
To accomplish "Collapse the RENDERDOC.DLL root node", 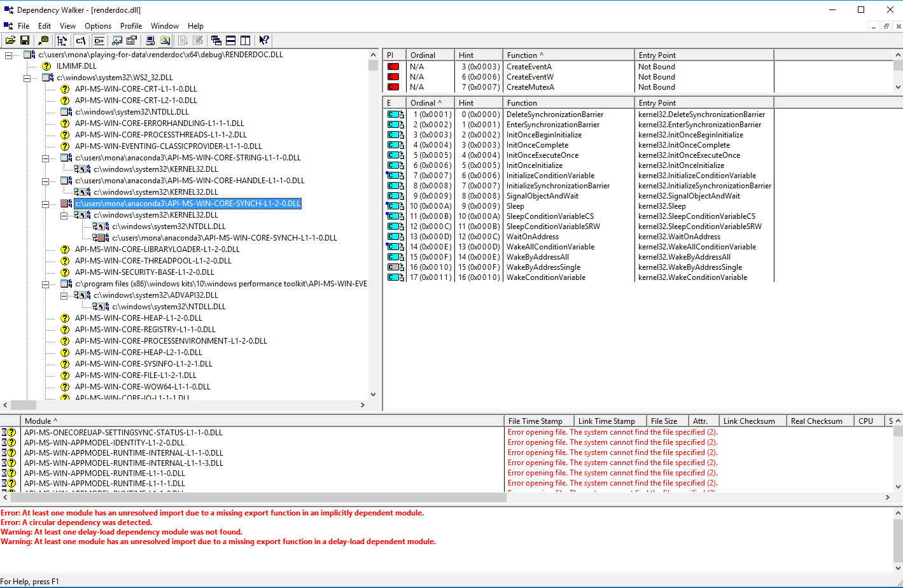I will pyautogui.click(x=9, y=55).
